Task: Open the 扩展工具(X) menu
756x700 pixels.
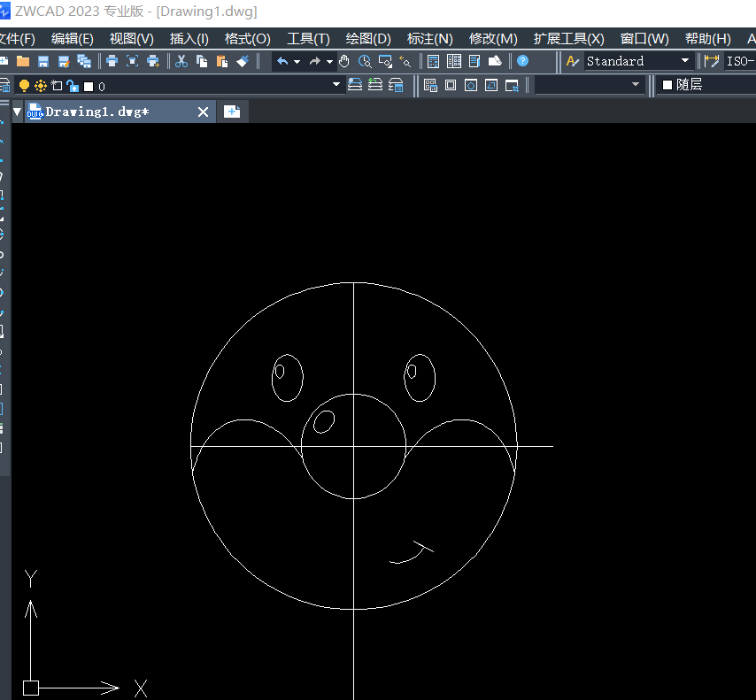Action: pyautogui.click(x=569, y=39)
